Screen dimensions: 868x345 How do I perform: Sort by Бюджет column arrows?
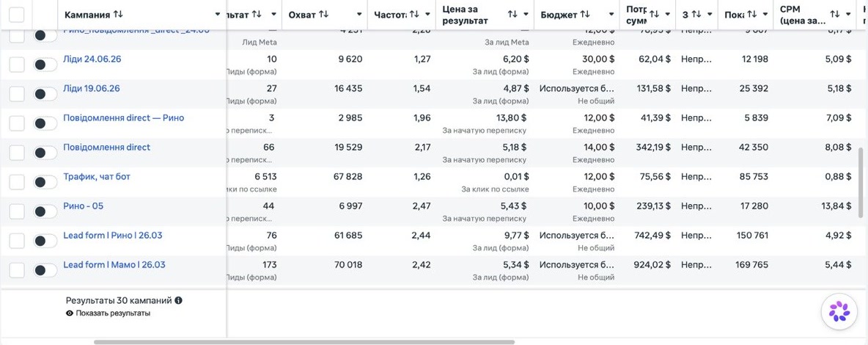point(585,15)
